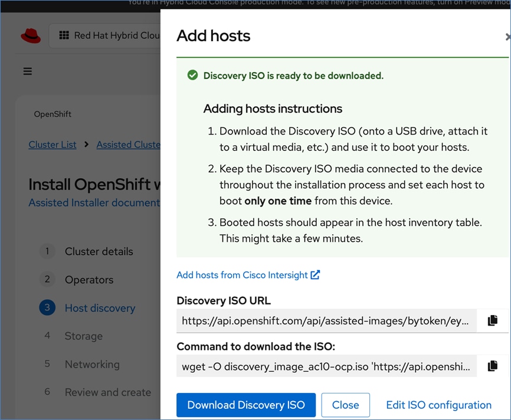Click the Red Hat fedora logo

coord(31,35)
